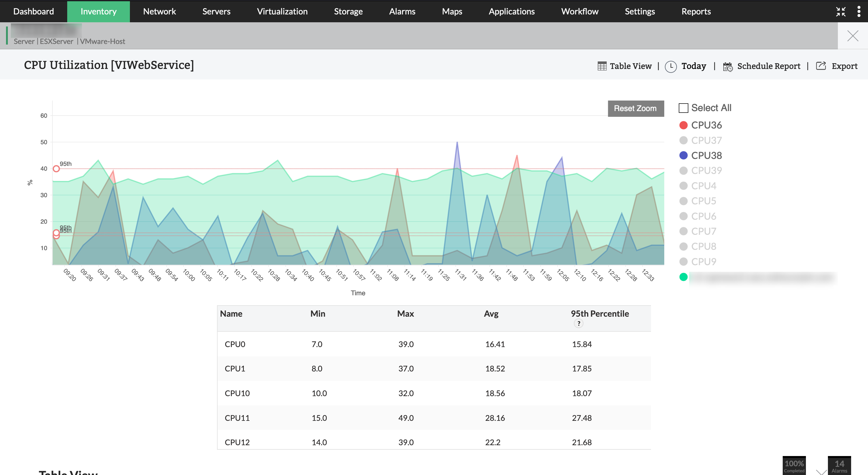Open Schedule Report via the calendar icon
The image size is (868, 475).
point(728,66)
